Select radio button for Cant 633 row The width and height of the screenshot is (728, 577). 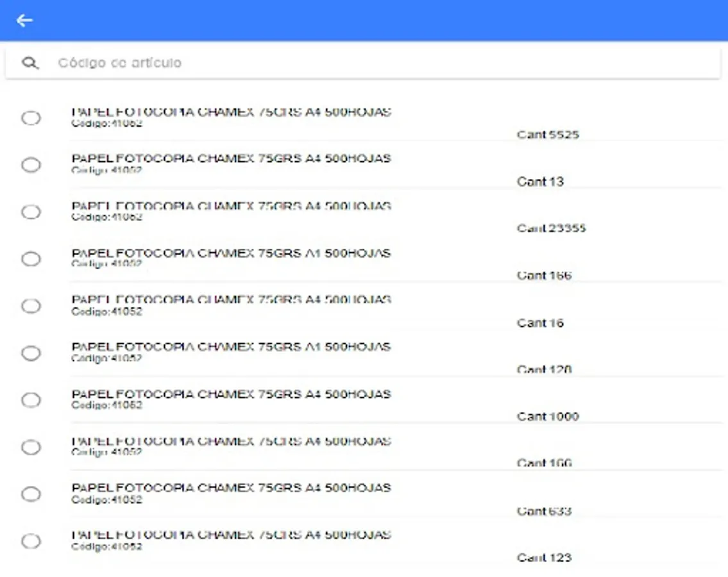tap(31, 494)
